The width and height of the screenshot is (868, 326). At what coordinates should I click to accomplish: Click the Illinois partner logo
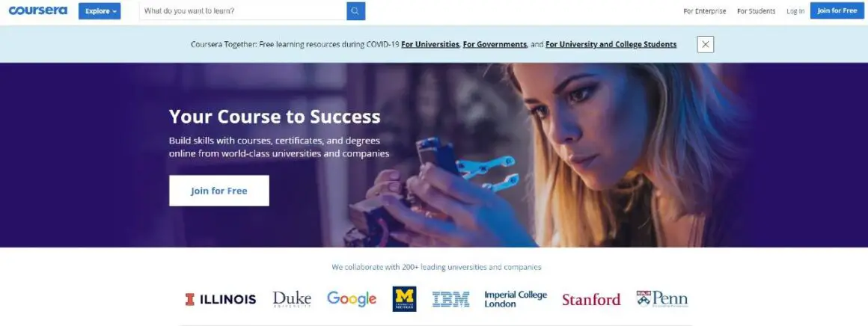coord(220,299)
